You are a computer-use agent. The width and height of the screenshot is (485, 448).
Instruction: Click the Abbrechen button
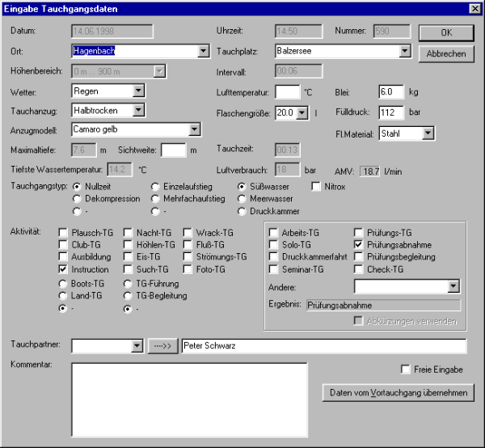tap(445, 54)
